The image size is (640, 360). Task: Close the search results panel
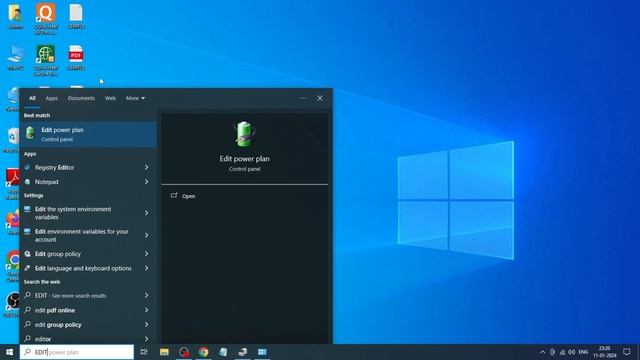coord(320,98)
